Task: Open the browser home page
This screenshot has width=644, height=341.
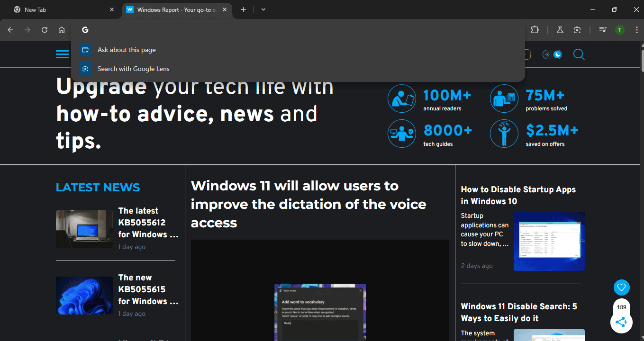Action: point(62,30)
